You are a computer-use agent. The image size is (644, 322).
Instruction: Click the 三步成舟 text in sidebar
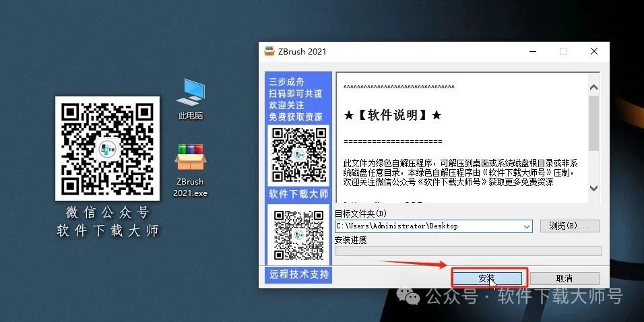click(x=287, y=82)
